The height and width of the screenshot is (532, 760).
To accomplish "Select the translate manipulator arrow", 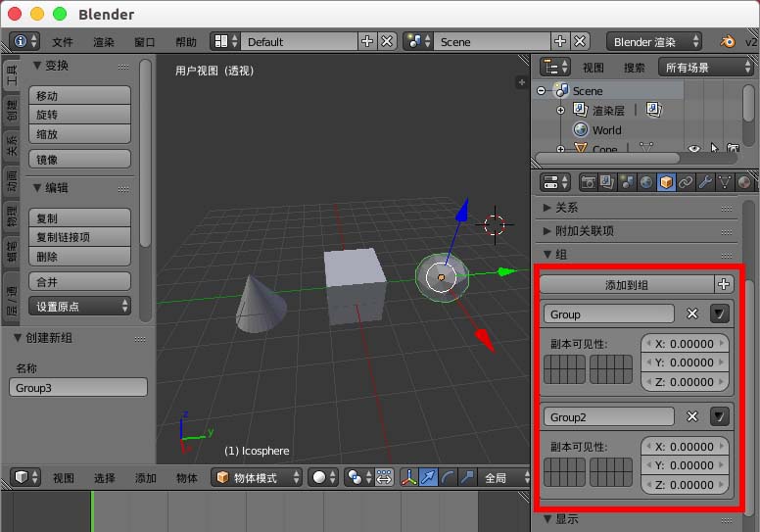I will (428, 478).
